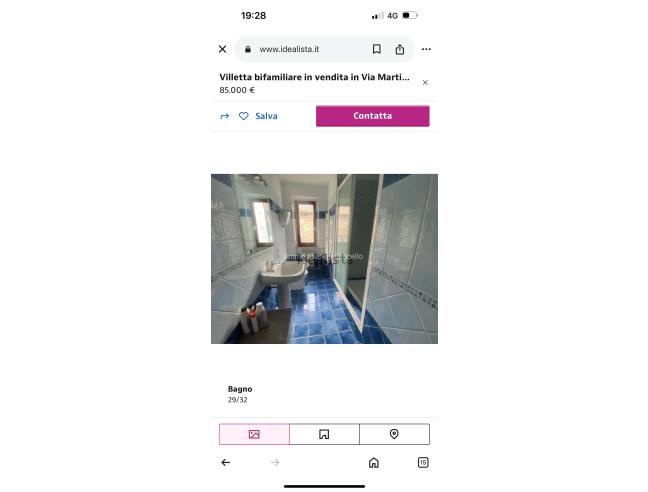Select the photos gallery tab
This screenshot has width=648, height=492.
pos(254,434)
